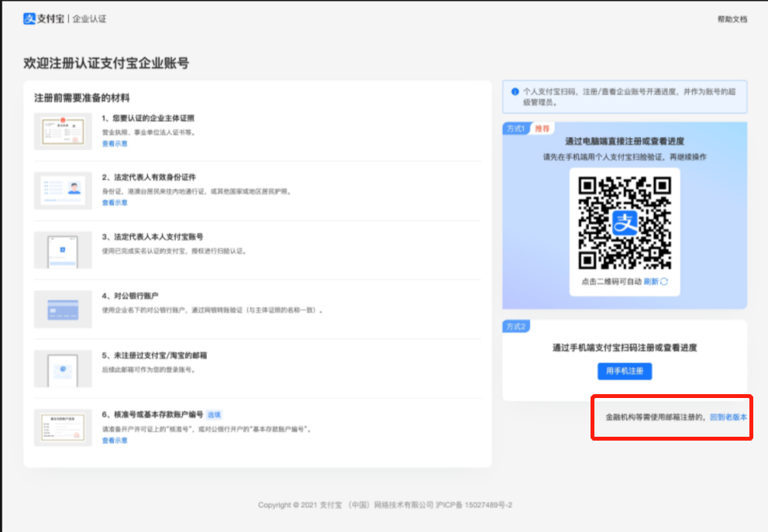This screenshot has width=768, height=532.
Task: Click heading 1、您要认证的企业主体证照
Action: 148,118
